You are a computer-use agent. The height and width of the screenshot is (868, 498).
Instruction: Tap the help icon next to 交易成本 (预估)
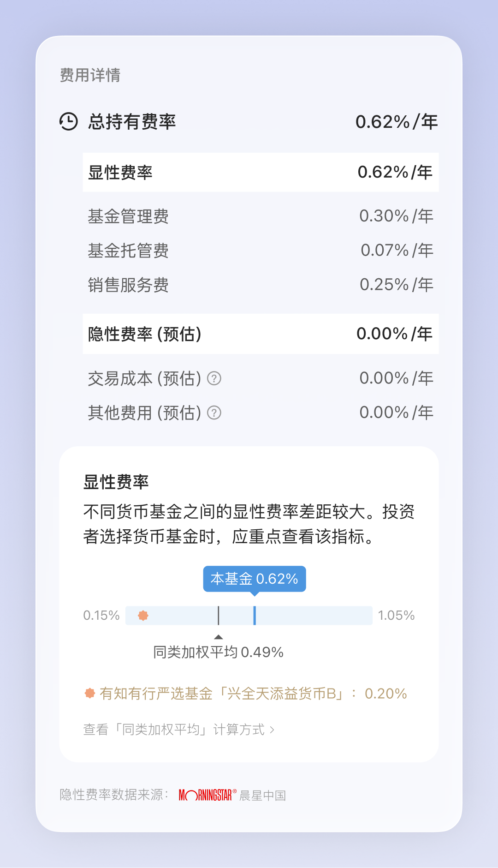pyautogui.click(x=214, y=378)
